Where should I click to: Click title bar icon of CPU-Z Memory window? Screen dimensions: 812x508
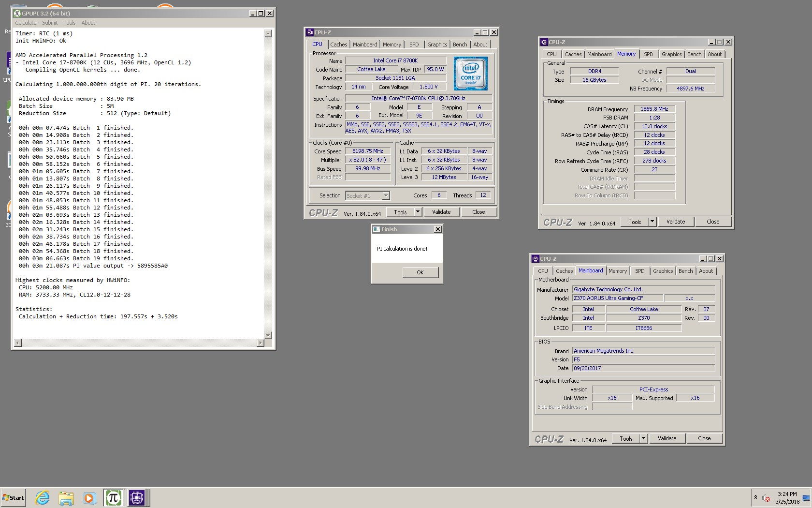coord(544,42)
